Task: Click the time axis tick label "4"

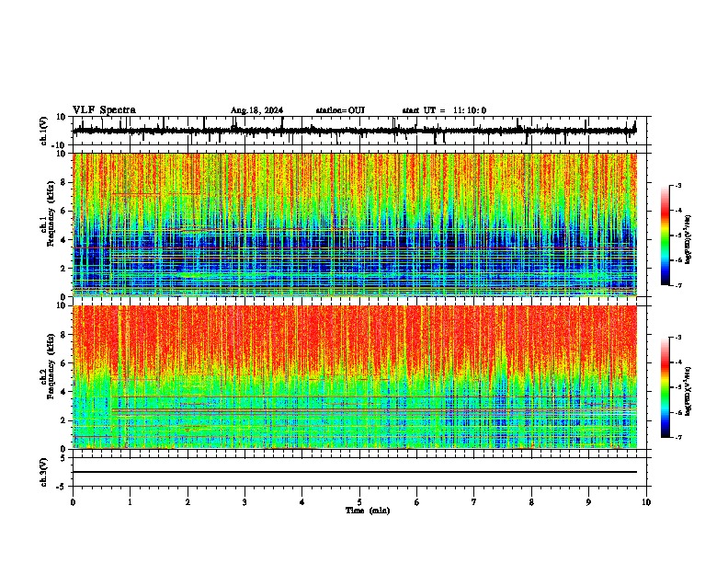Action: click(x=302, y=502)
